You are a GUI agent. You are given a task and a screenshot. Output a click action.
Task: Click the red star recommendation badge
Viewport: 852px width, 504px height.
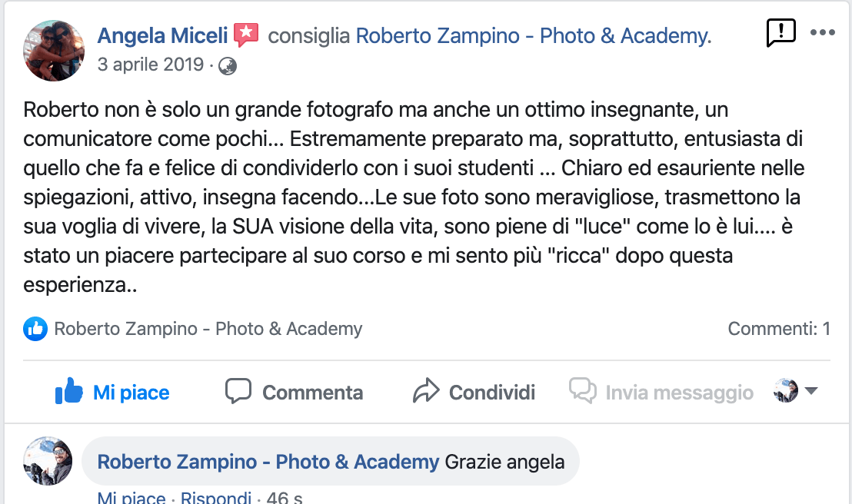(246, 35)
